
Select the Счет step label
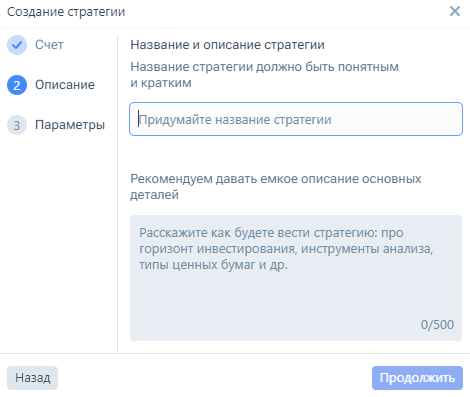[x=49, y=45]
